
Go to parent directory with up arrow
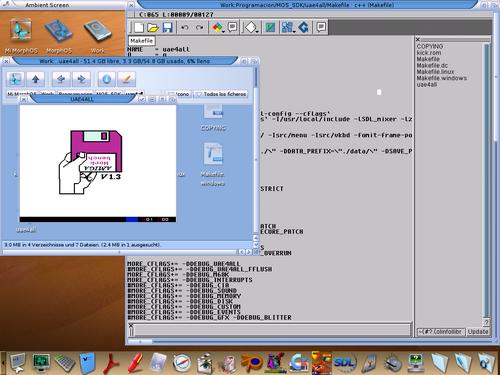(36, 79)
